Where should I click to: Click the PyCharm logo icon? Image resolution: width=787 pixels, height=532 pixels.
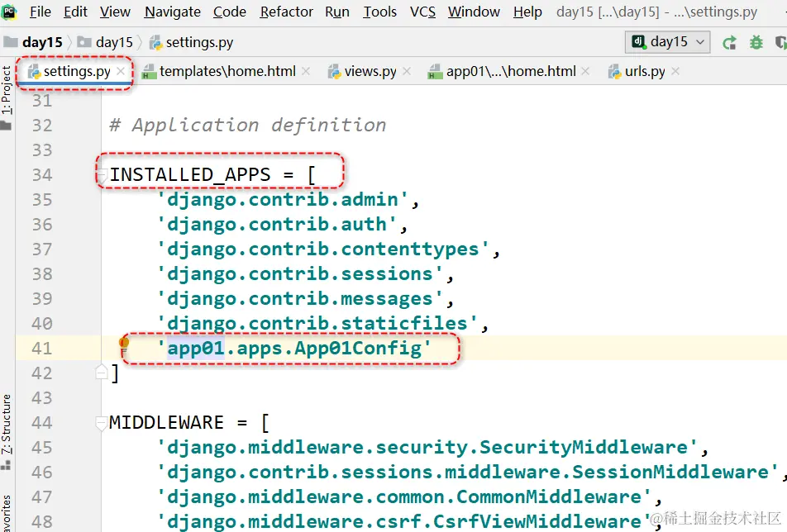coord(11,12)
